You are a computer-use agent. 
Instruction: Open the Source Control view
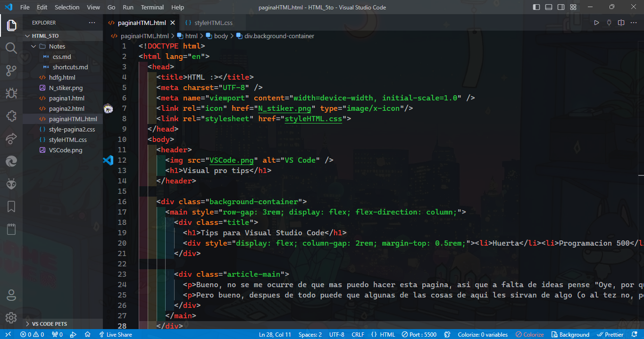pyautogui.click(x=11, y=71)
